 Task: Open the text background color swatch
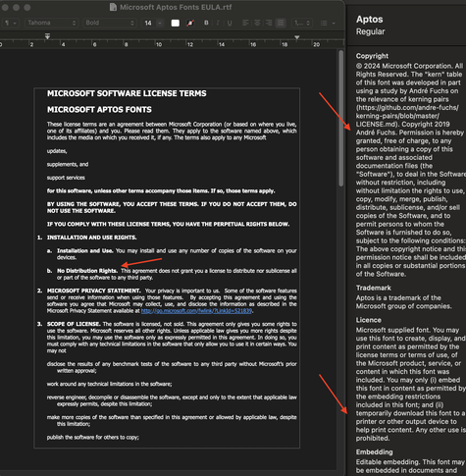[190, 23]
